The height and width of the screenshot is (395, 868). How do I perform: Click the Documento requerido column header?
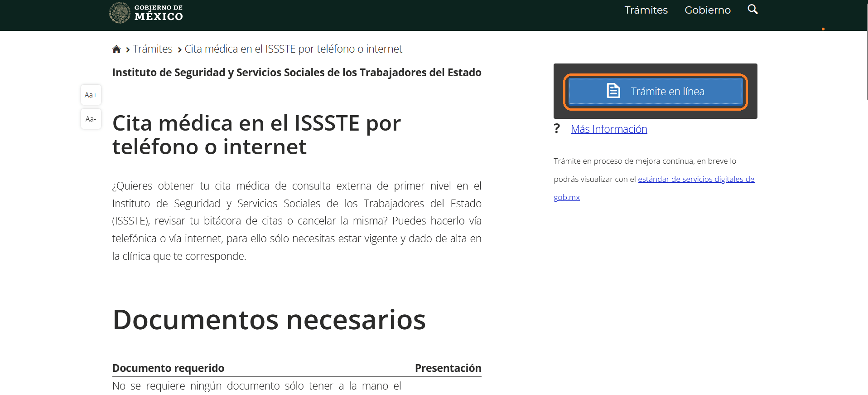click(x=168, y=368)
